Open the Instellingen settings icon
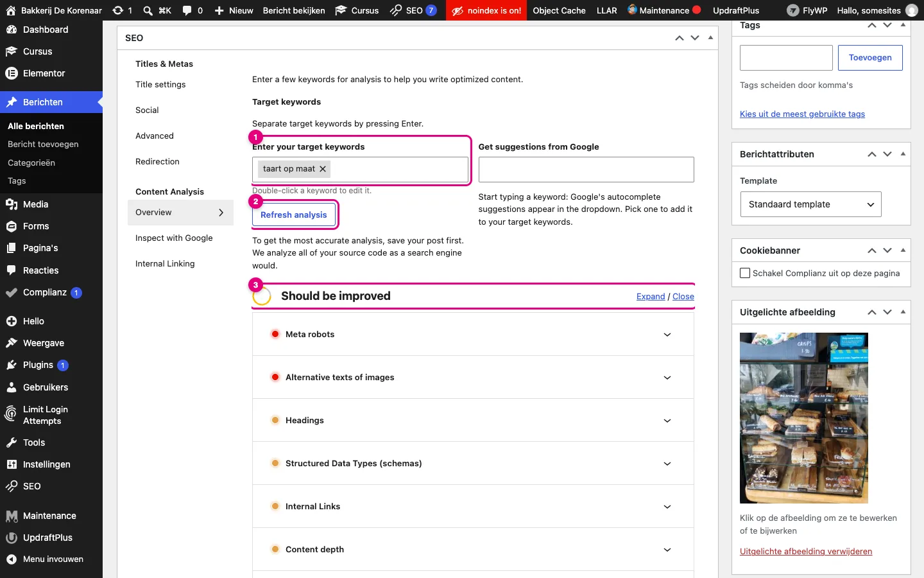The width and height of the screenshot is (924, 578). (x=11, y=464)
